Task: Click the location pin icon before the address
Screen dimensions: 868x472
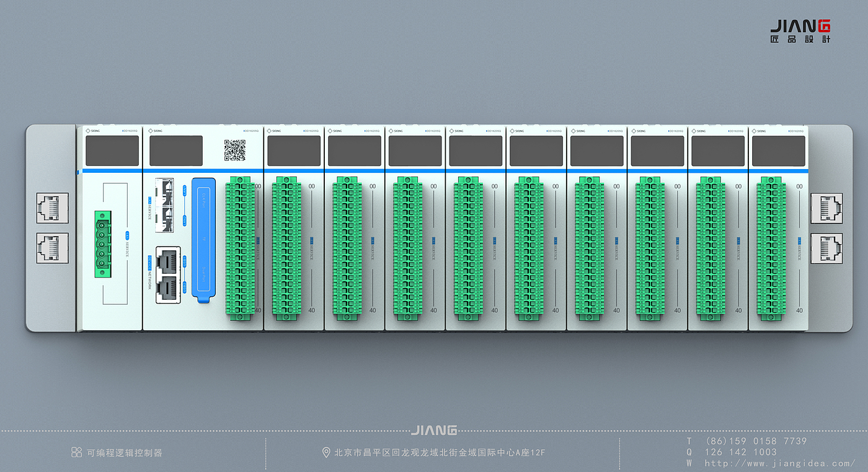Action: click(x=327, y=453)
